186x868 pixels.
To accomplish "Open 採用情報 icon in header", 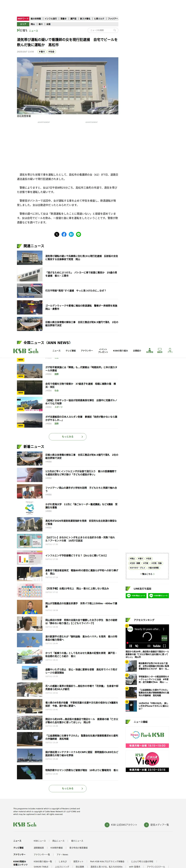I will click(x=149, y=351).
